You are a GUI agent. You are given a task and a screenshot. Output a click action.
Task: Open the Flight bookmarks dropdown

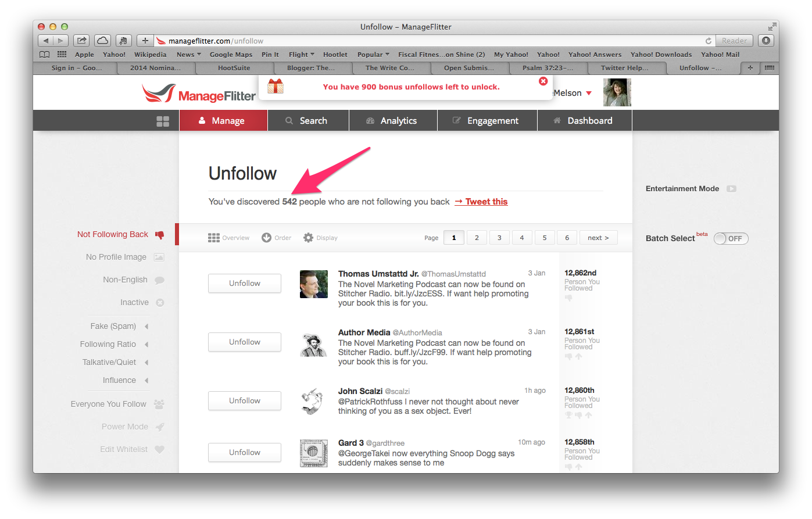pos(302,55)
